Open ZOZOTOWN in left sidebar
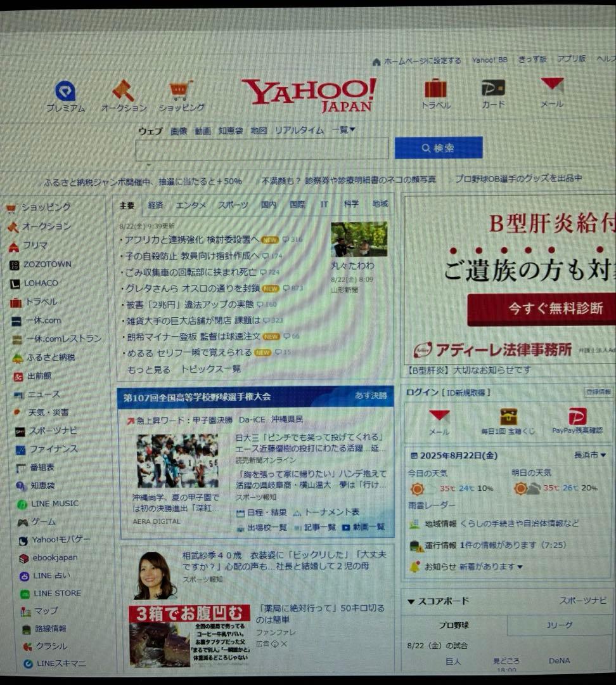Viewport: 616px width, 685px height. [47, 264]
